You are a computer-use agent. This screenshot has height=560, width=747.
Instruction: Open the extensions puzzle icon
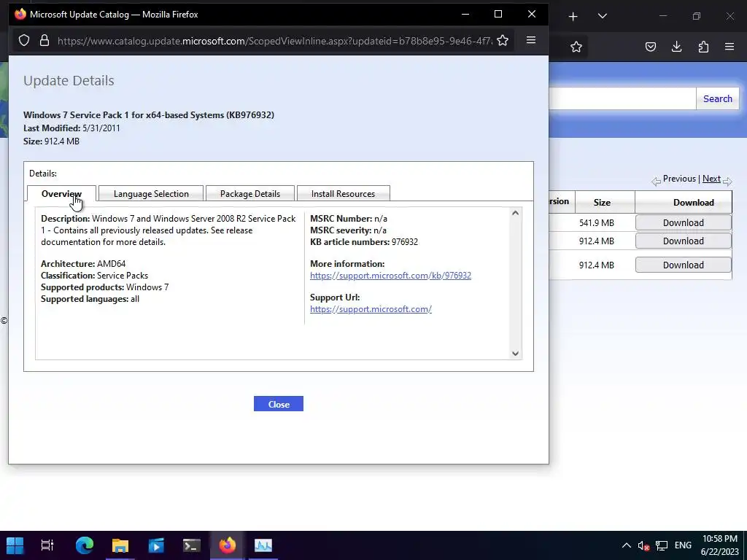703,47
